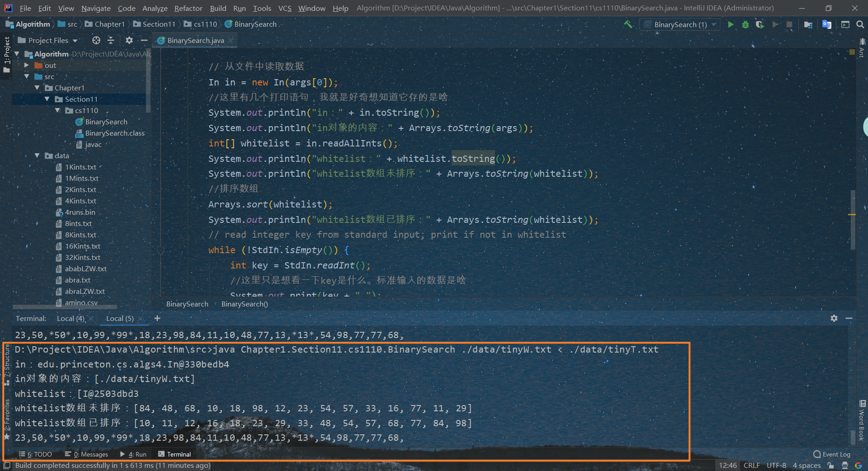Open the Google Translate plugin icon
This screenshot has height=471, width=868.
coord(827,24)
